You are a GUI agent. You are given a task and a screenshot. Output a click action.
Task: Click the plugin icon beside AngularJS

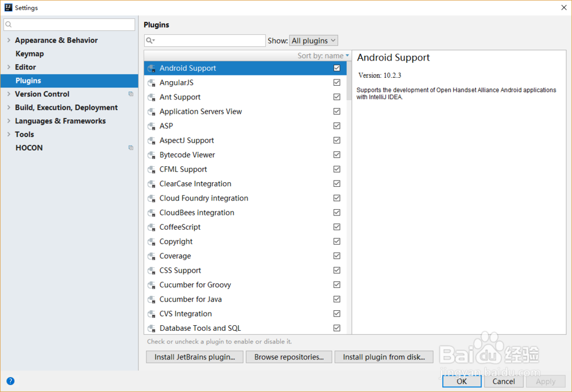click(152, 83)
